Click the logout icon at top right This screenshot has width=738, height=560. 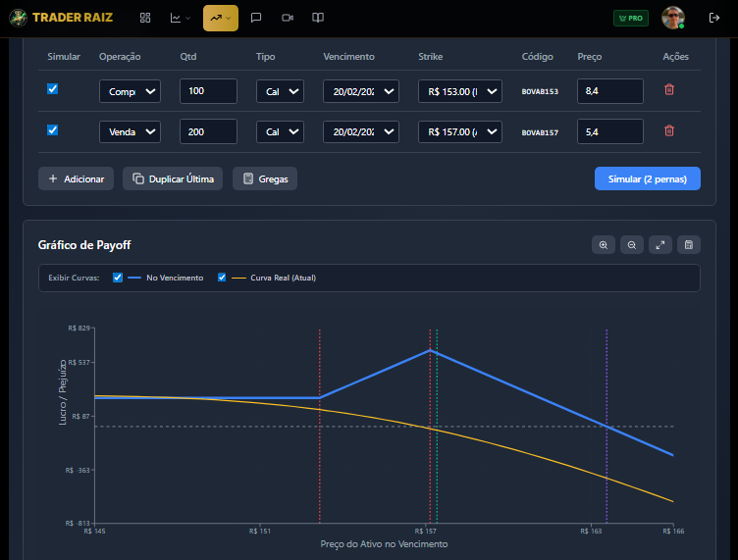click(713, 18)
